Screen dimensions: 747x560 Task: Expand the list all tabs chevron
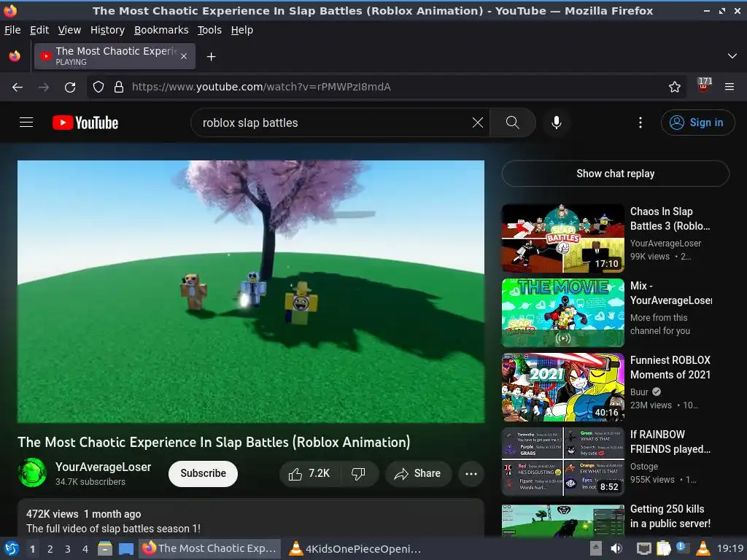[x=732, y=56]
